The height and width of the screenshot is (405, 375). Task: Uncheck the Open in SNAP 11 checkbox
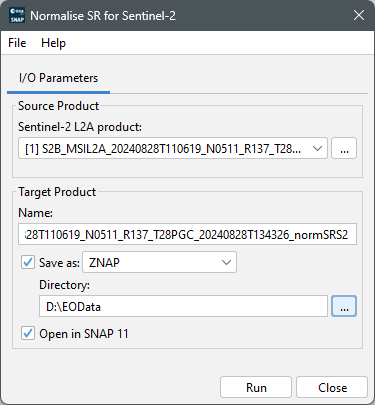(x=28, y=333)
